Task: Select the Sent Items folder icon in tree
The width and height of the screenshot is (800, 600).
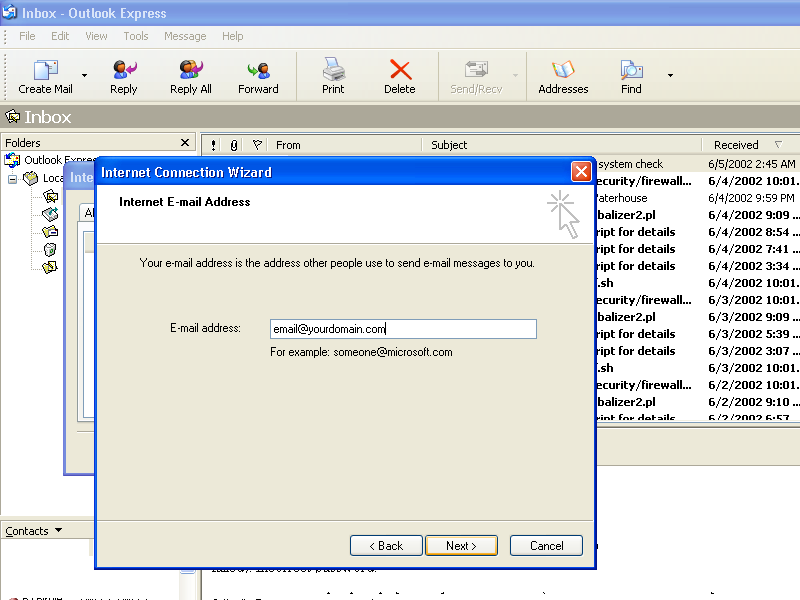Action: click(50, 232)
